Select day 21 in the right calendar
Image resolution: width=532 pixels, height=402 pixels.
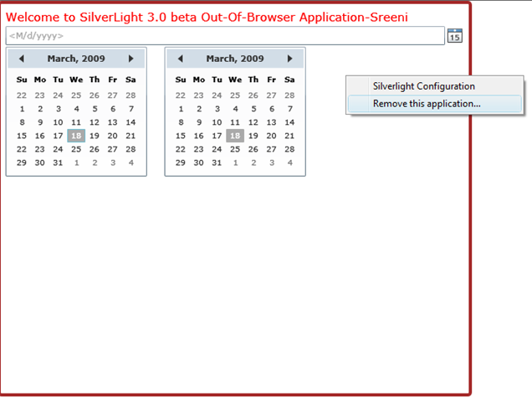point(289,136)
